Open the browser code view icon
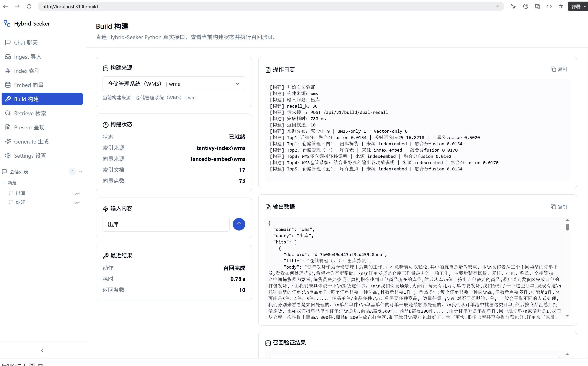 [549, 6]
